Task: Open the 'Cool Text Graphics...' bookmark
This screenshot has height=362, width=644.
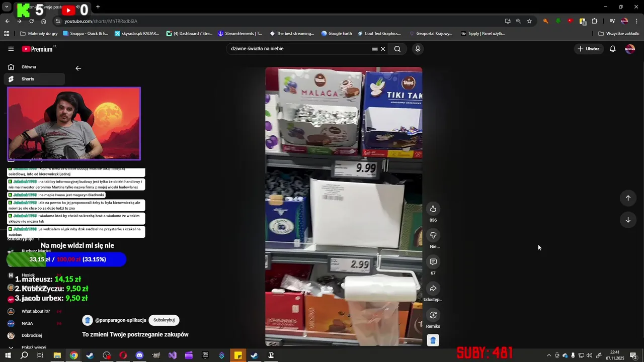Action: point(379,34)
